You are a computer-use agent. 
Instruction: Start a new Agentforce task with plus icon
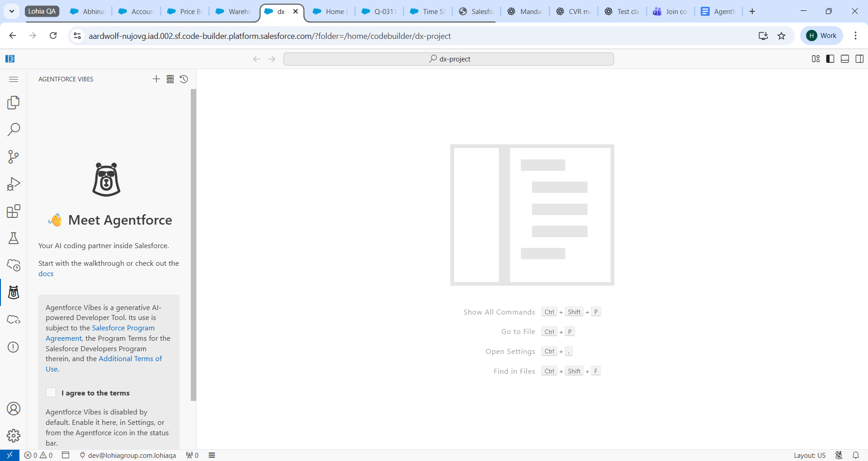(156, 79)
